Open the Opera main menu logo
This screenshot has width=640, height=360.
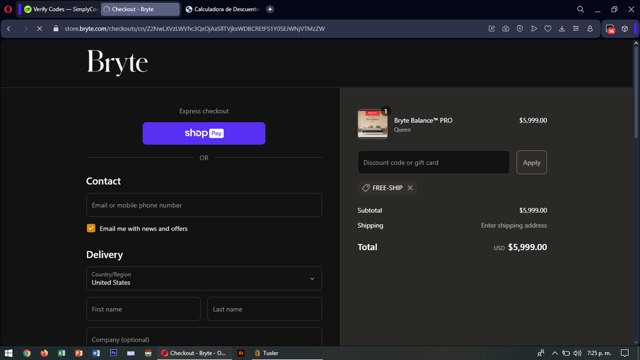point(8,9)
